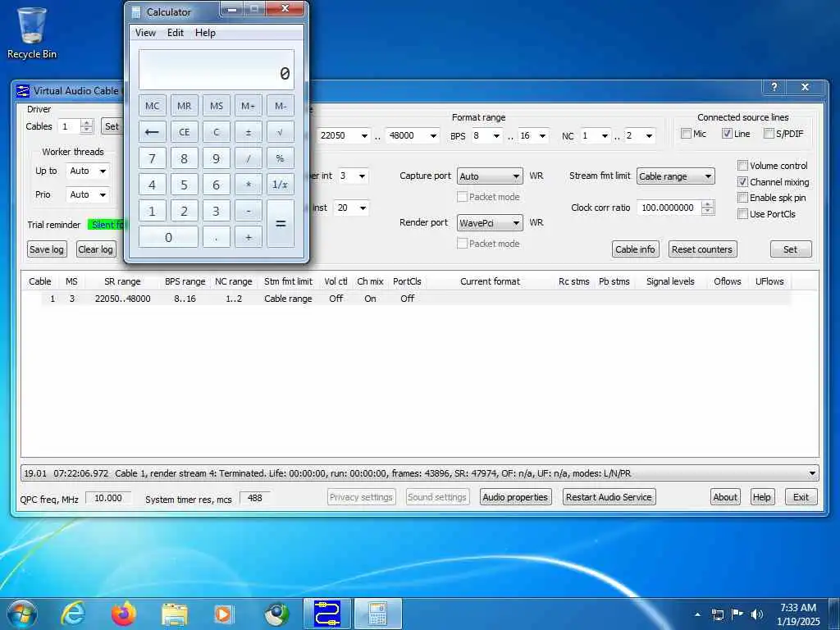Toggle the S/PDIF source line checkbox
This screenshot has height=630, width=840.
click(769, 134)
